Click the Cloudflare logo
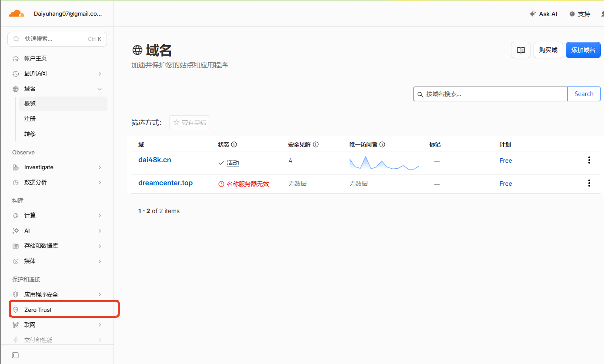The height and width of the screenshot is (364, 604). tap(17, 13)
